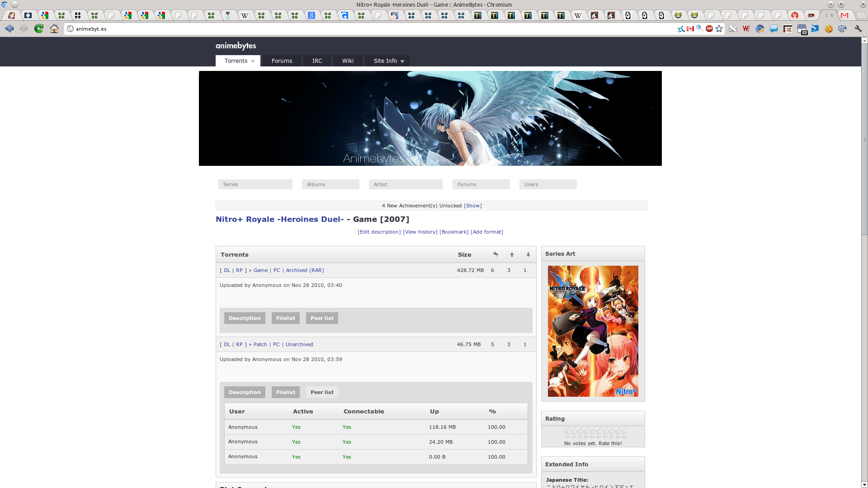
Task: Switch to the blue Google g tab
Action: coord(311,15)
